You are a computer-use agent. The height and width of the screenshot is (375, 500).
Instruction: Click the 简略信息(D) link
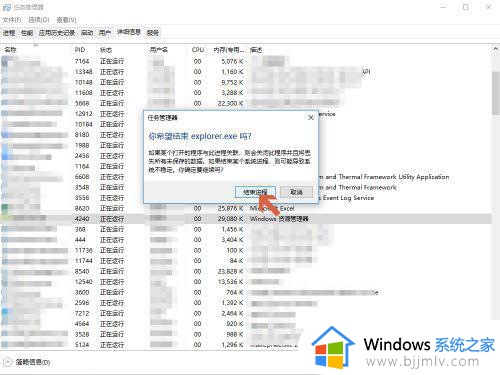[x=33, y=362]
